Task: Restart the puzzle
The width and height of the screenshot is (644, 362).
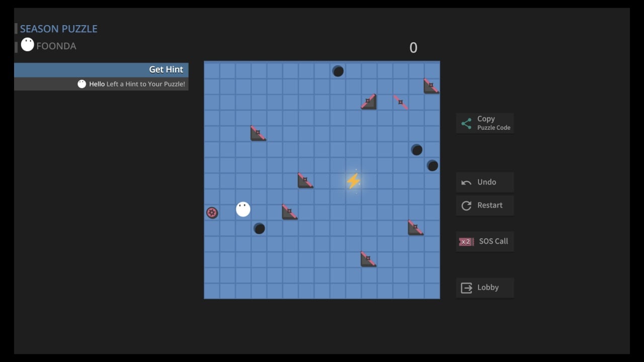Action: point(485,205)
